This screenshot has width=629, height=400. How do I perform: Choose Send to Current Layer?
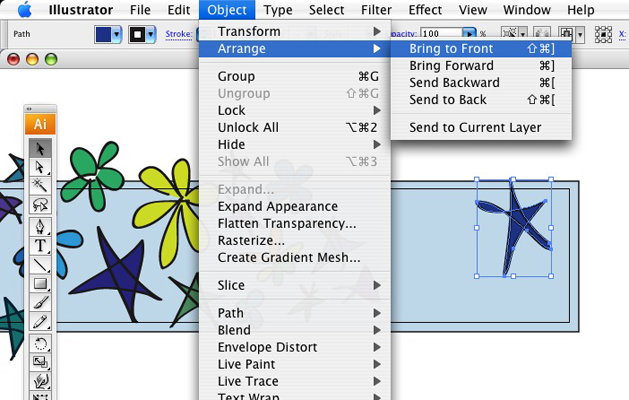tap(481, 128)
